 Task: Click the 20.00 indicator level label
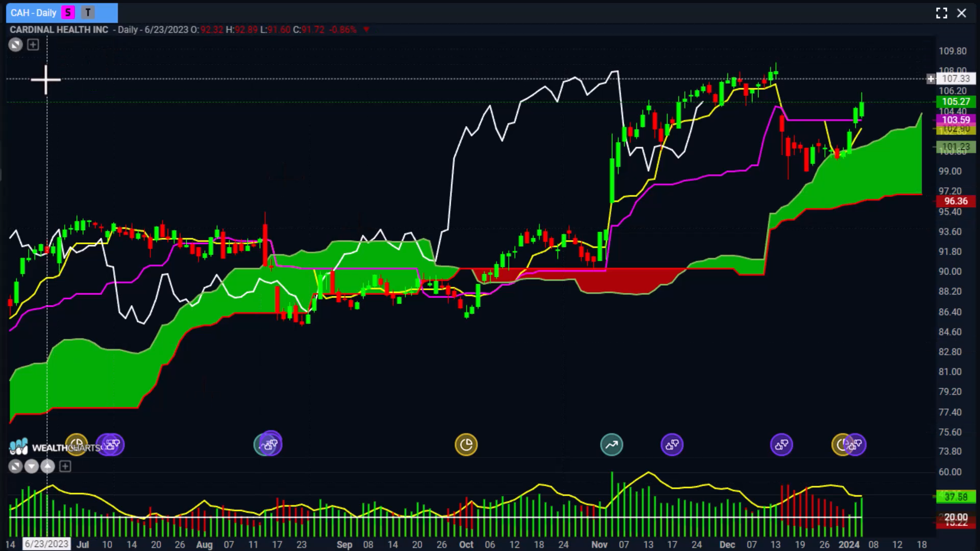click(956, 517)
